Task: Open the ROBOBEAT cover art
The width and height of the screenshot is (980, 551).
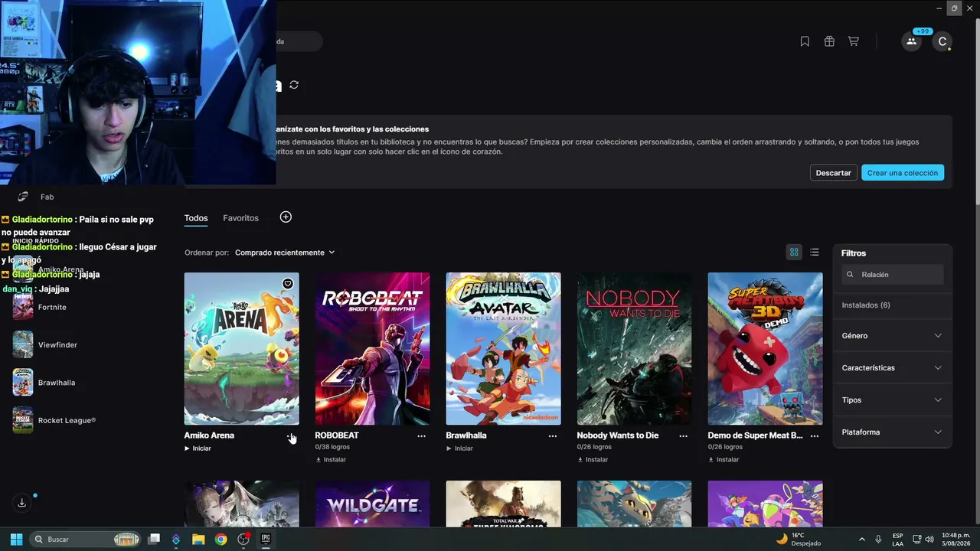Action: point(373,349)
